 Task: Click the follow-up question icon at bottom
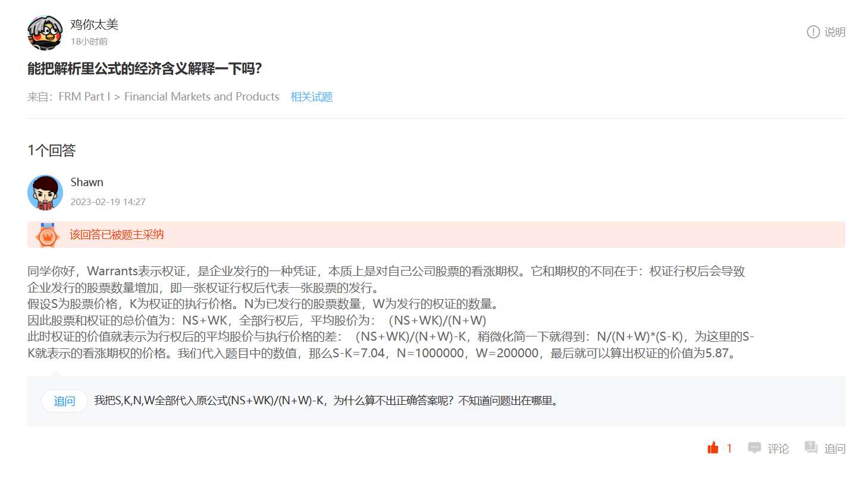811,448
